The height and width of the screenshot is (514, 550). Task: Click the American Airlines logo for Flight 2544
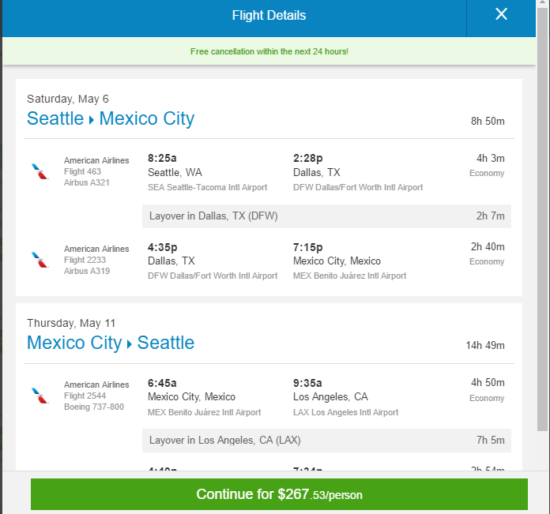tap(40, 396)
